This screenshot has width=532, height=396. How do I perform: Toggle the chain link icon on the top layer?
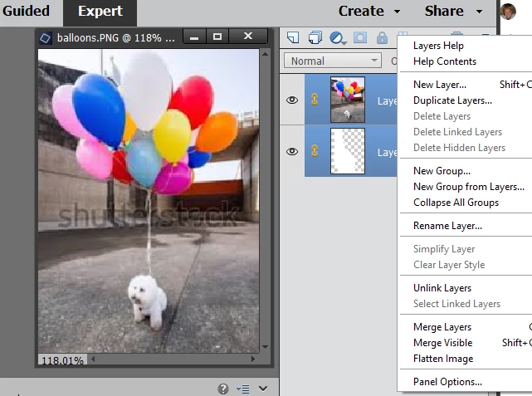tap(315, 100)
